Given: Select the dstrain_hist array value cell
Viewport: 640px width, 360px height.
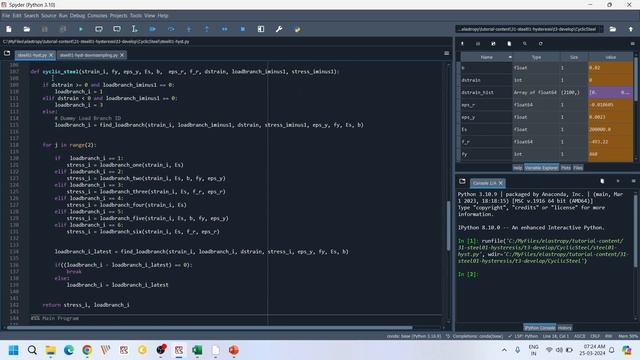Looking at the screenshot, I should tap(611, 92).
